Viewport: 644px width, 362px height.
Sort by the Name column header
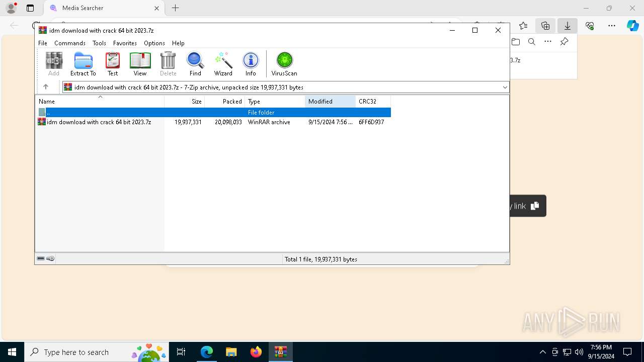click(100, 101)
